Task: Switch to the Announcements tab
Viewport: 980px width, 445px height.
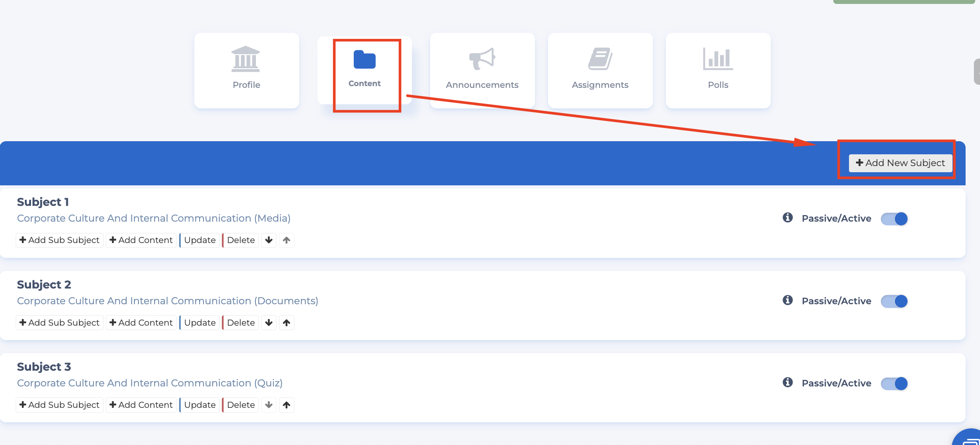Action: tap(482, 70)
